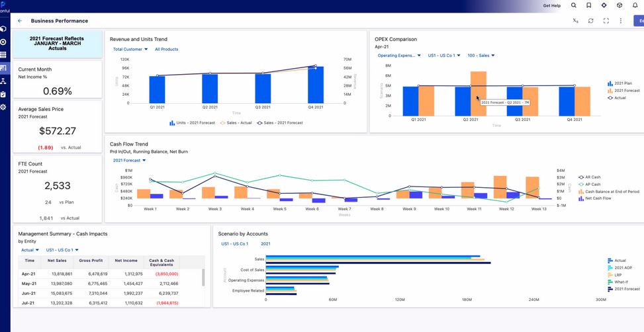Click the circle target icon in left sidebar
Screen dimensions: 644x332
coord(3,42)
